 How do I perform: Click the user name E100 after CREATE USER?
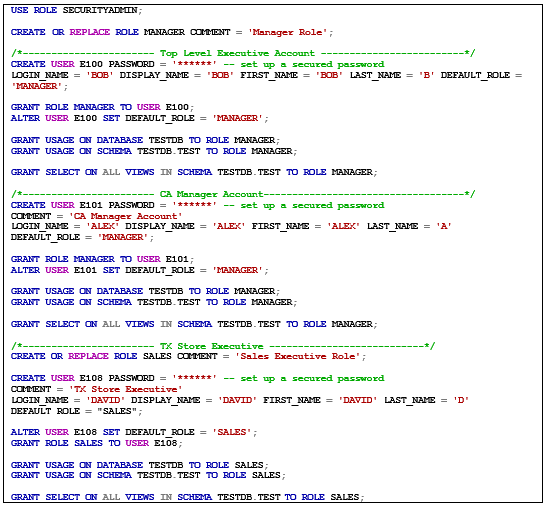point(91,64)
